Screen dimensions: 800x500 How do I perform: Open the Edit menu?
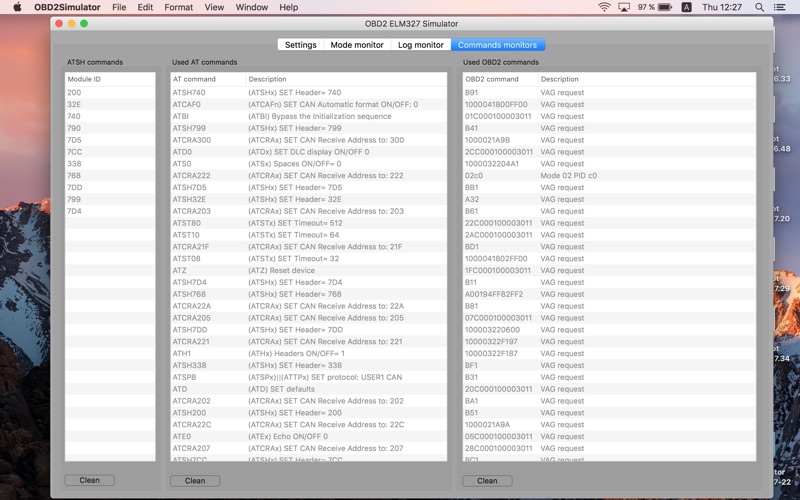pyautogui.click(x=145, y=7)
